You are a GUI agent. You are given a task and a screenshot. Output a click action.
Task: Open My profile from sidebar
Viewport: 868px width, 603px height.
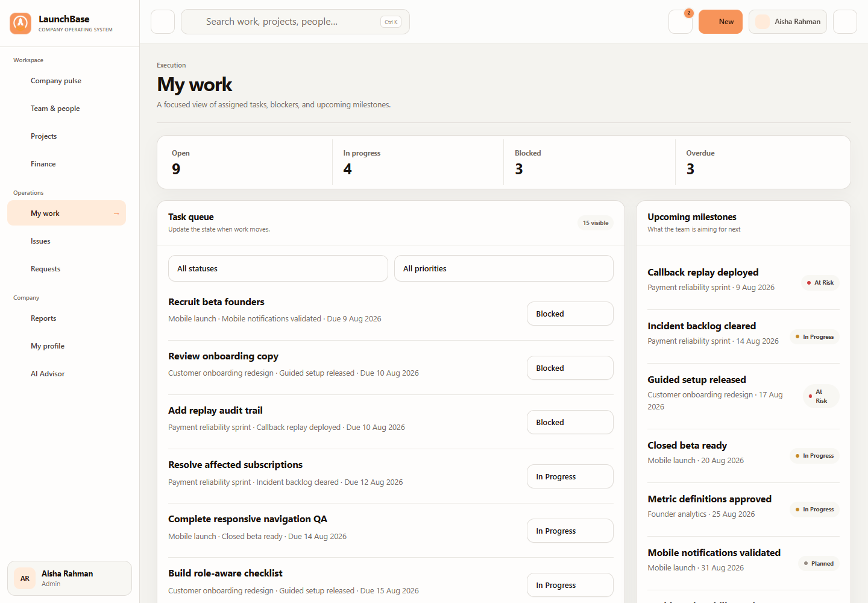tap(66, 346)
